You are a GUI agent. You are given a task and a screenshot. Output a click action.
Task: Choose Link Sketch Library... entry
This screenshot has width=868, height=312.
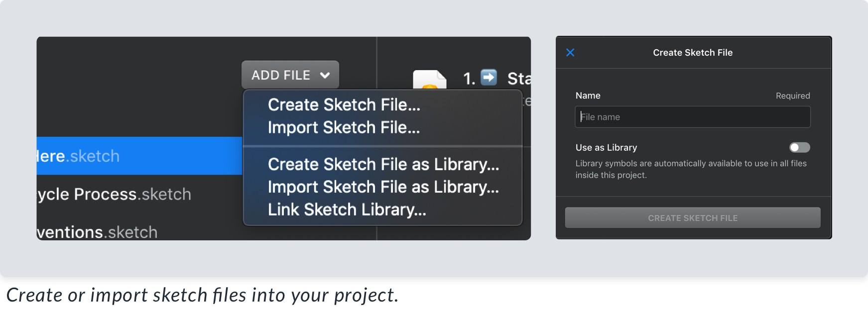[x=347, y=210]
